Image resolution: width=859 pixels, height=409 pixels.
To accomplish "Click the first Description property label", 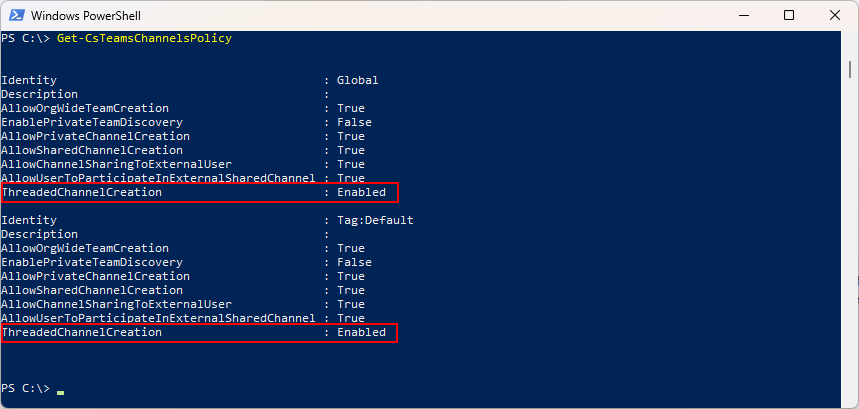I will (x=39, y=94).
